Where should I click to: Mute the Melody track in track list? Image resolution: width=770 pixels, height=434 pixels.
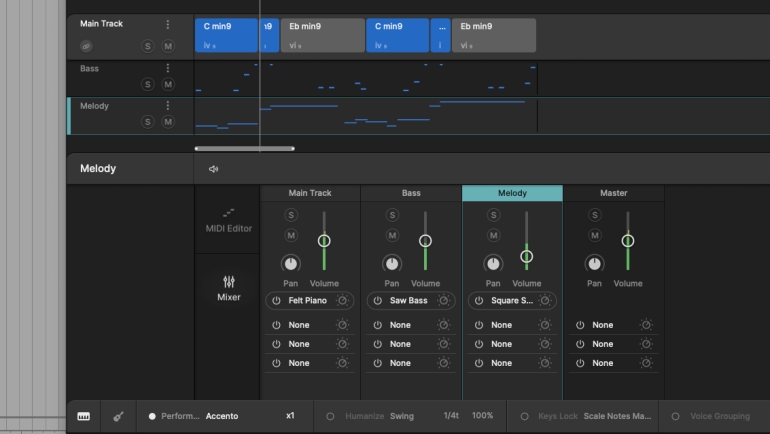pos(168,122)
